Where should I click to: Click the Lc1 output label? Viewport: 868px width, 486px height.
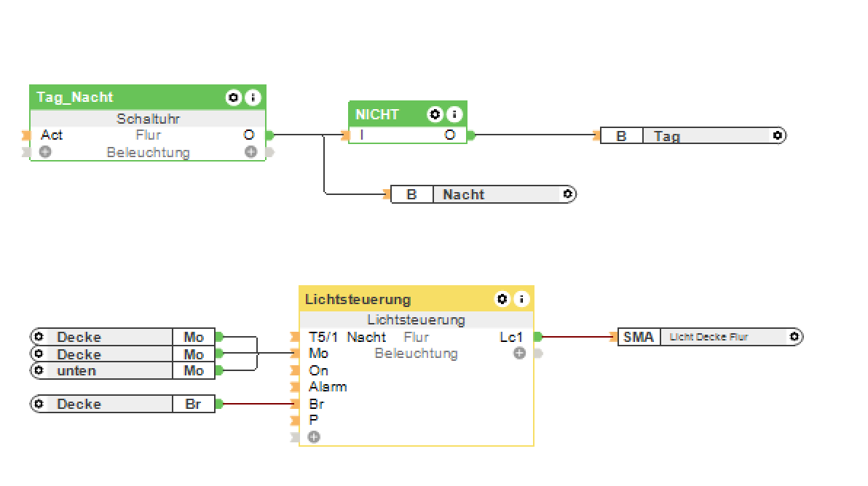tap(511, 337)
